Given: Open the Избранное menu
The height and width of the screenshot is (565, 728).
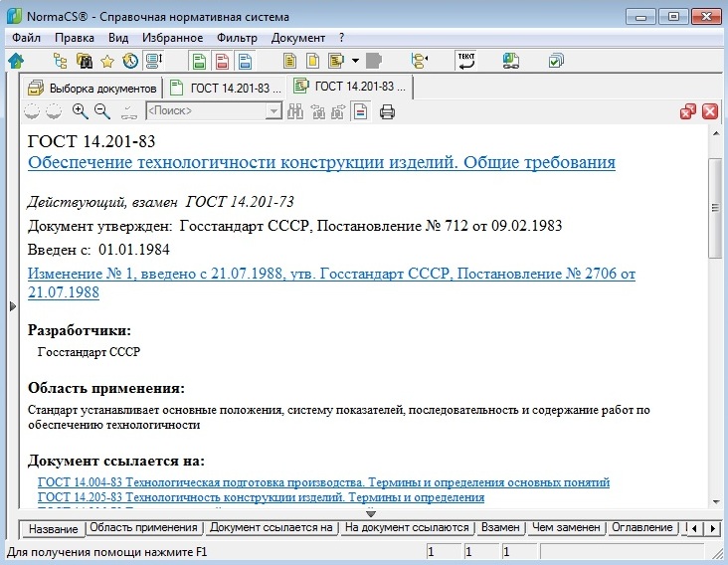Looking at the screenshot, I should (172, 38).
